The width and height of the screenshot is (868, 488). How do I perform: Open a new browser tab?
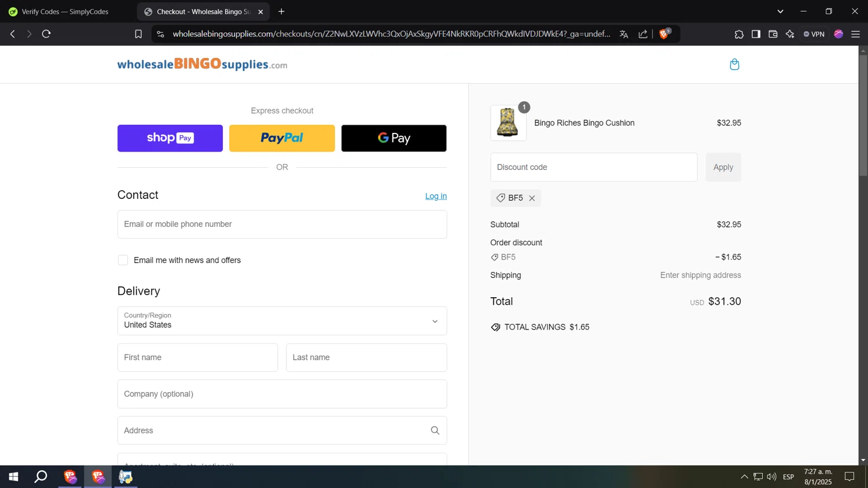[x=282, y=12]
